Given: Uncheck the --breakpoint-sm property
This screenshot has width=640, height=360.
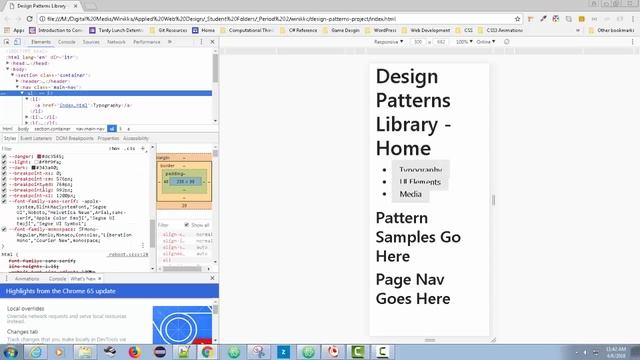Looking at the screenshot, I should [4, 179].
